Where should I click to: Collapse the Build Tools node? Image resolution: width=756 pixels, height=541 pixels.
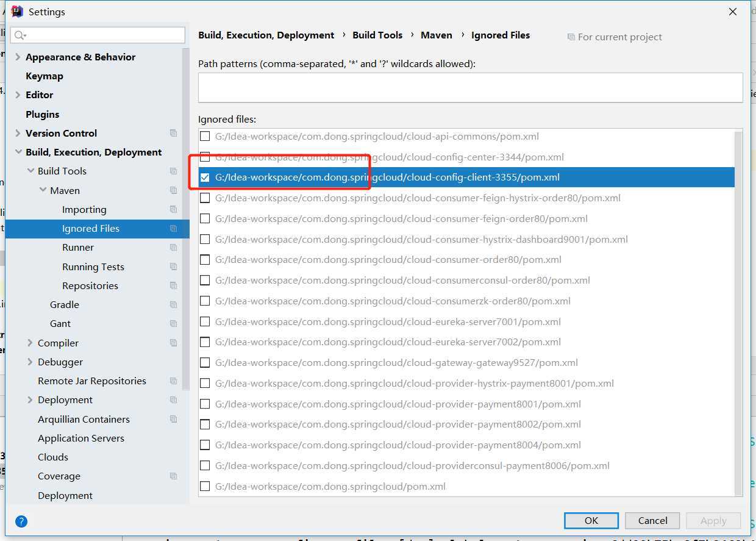pyautogui.click(x=30, y=171)
